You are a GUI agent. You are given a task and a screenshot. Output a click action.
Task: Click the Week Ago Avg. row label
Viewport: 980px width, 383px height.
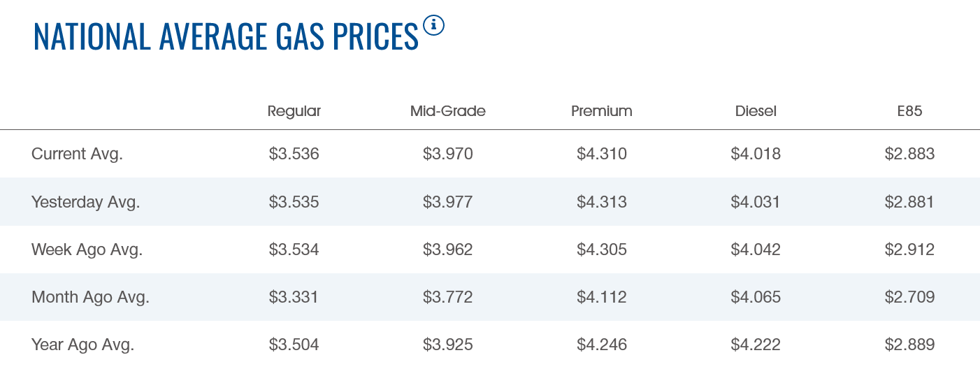tap(87, 250)
